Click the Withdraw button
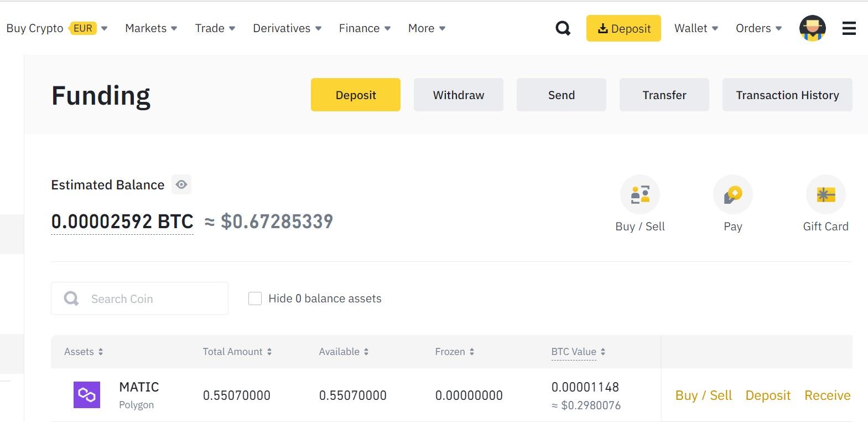The height and width of the screenshot is (422, 868). [458, 95]
